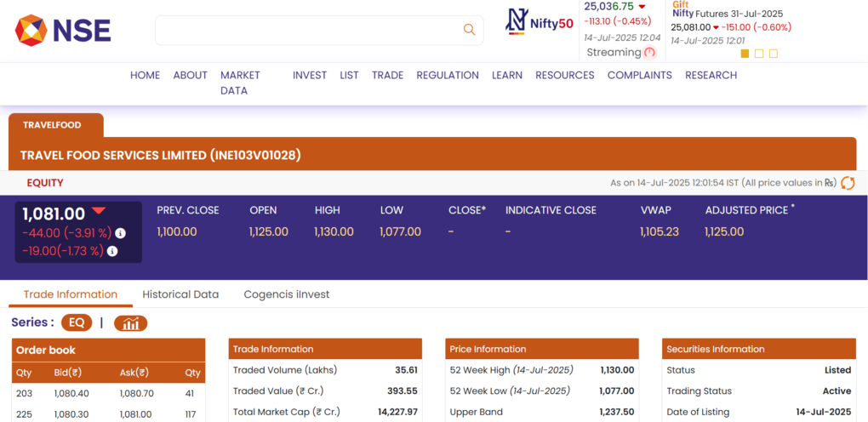Open the TRADE menu
The height and width of the screenshot is (422, 868).
pos(387,76)
